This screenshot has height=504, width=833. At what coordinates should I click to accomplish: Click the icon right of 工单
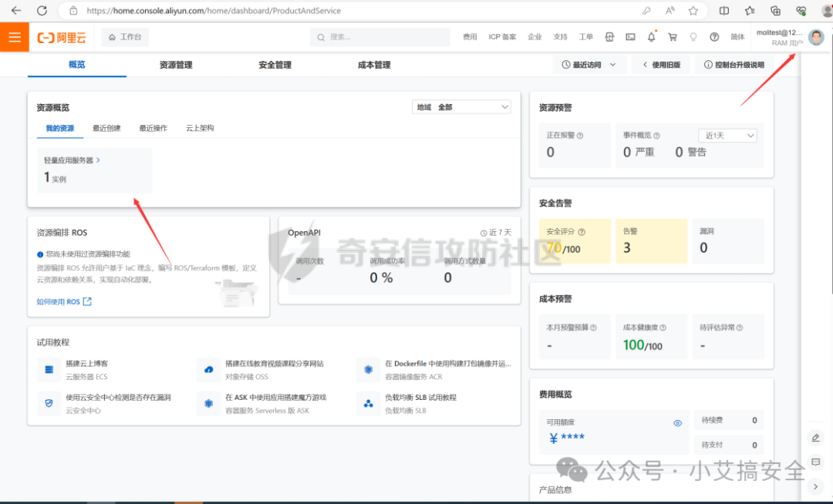pos(609,37)
